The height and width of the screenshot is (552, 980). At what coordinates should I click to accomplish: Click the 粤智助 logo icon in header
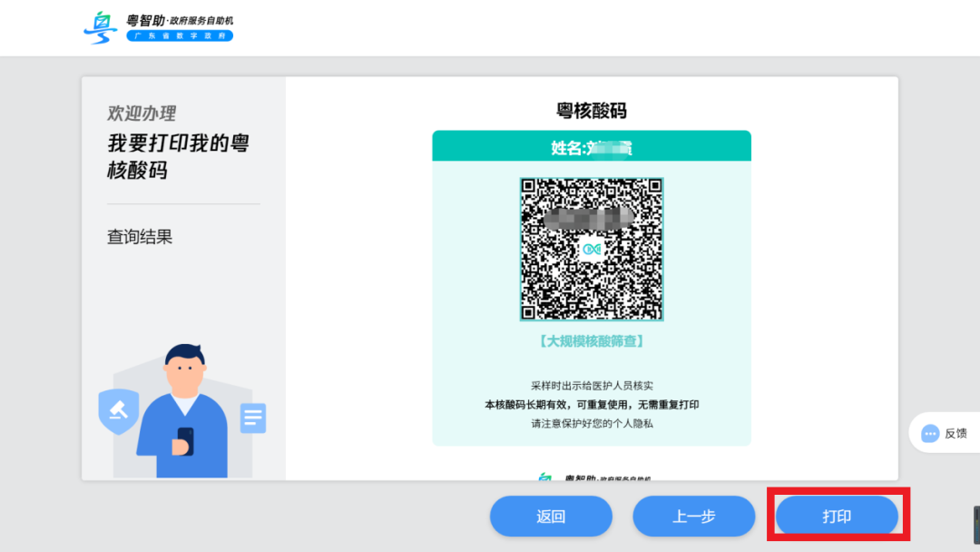click(100, 27)
